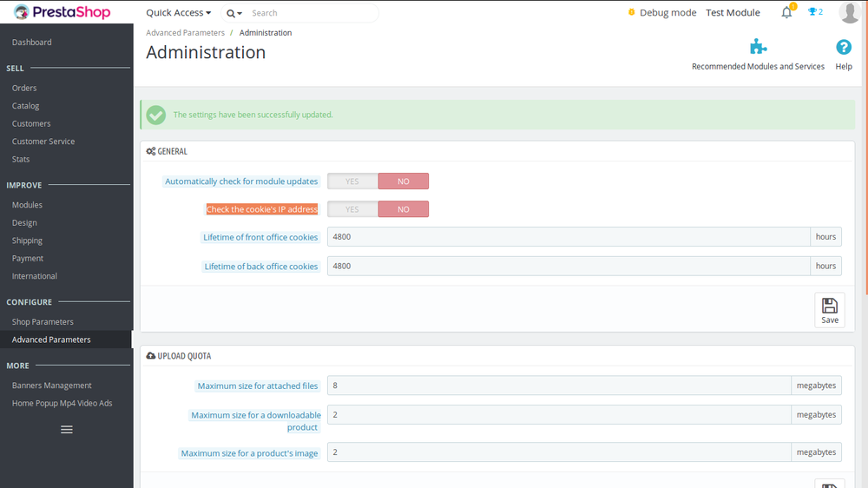This screenshot has width=868, height=488.
Task: Set cookie IP address check to YES
Action: (352, 209)
